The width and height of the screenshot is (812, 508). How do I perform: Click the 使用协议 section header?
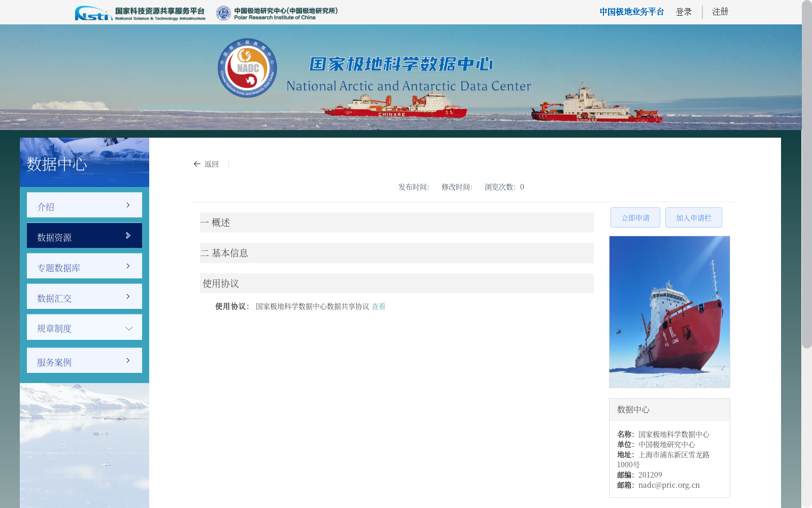point(396,283)
